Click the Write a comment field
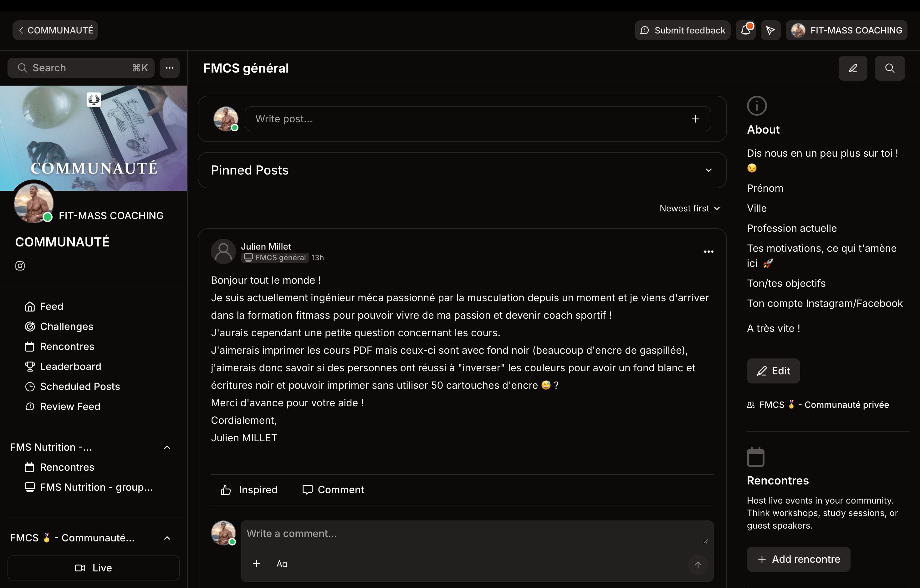 pos(420,533)
